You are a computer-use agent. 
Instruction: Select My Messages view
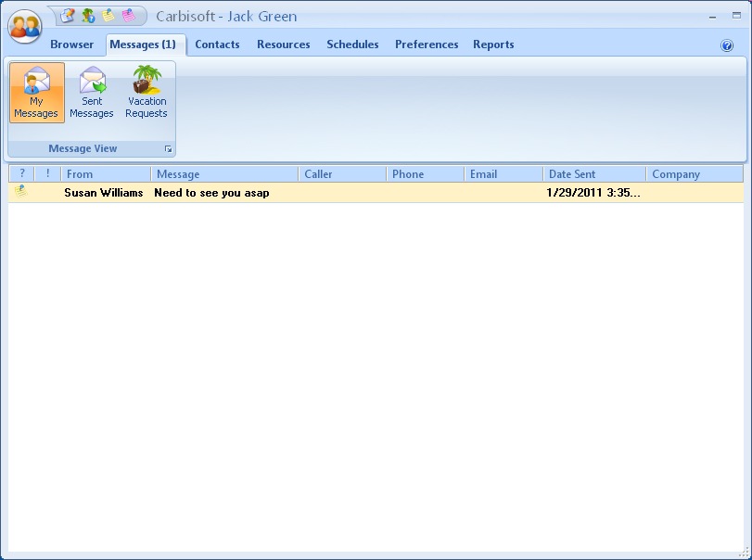[x=36, y=93]
